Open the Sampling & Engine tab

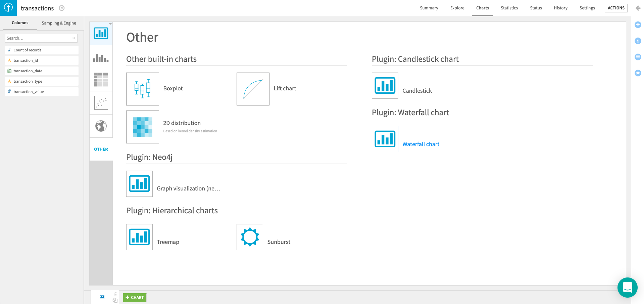[x=59, y=23]
